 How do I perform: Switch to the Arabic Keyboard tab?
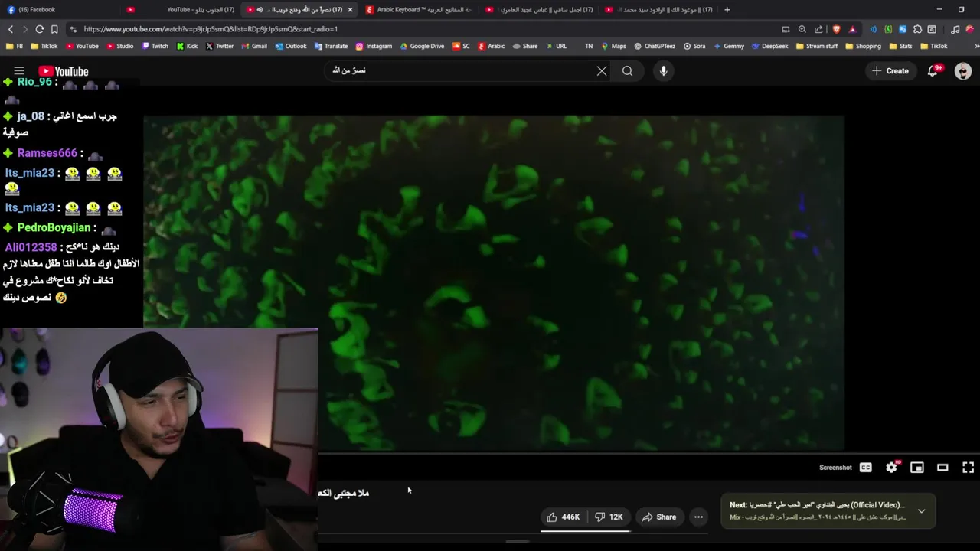tap(418, 10)
